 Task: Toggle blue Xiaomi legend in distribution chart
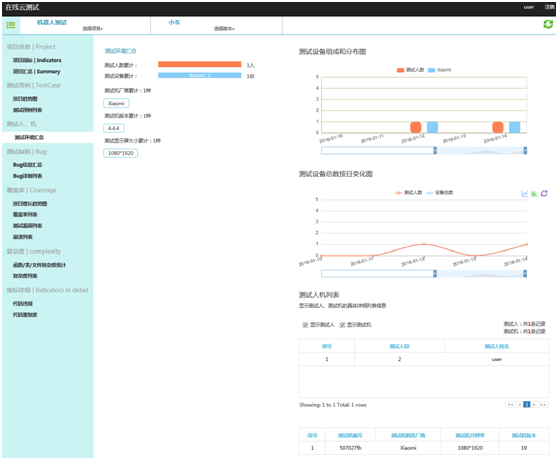pos(439,70)
